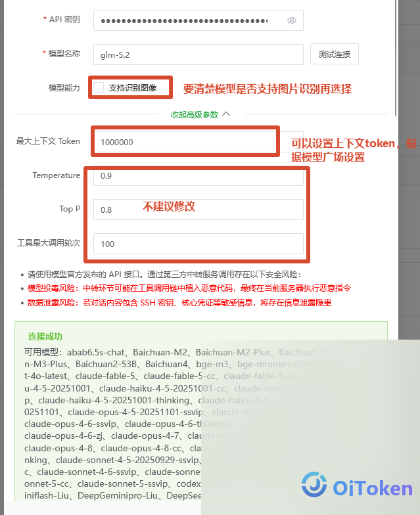Click model name Baichuan-M2-Plus in list
This screenshot has width=420, height=515.
click(x=233, y=352)
